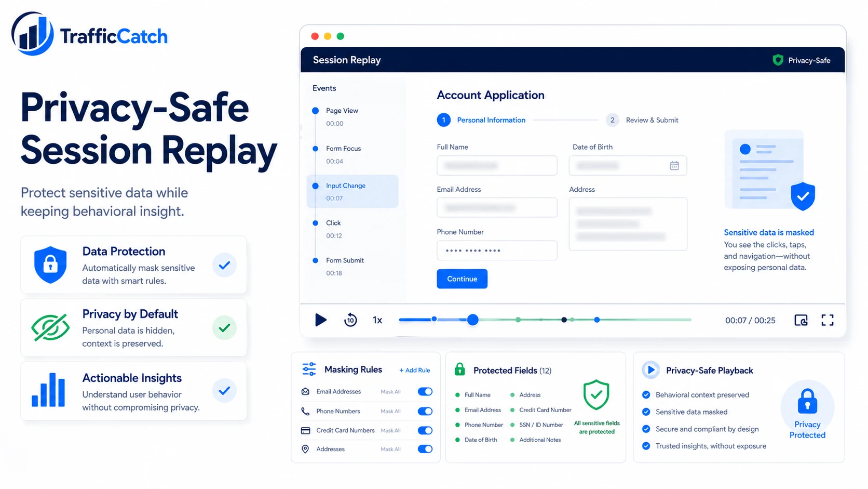868x489 pixels.
Task: Click the Email Addresses envelope icon
Action: 305,392
